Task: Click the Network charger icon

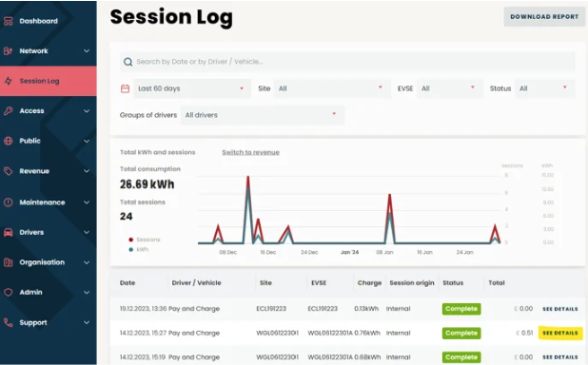Action: click(x=9, y=51)
